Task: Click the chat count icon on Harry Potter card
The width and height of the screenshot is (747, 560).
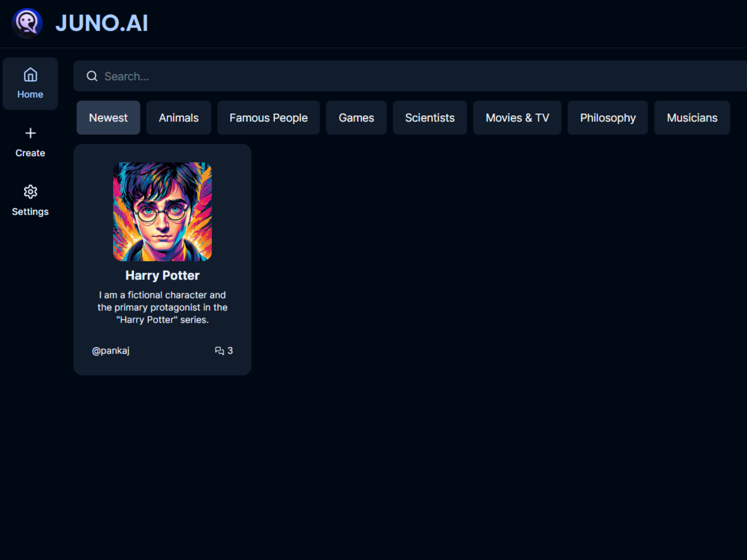Action: 219,351
